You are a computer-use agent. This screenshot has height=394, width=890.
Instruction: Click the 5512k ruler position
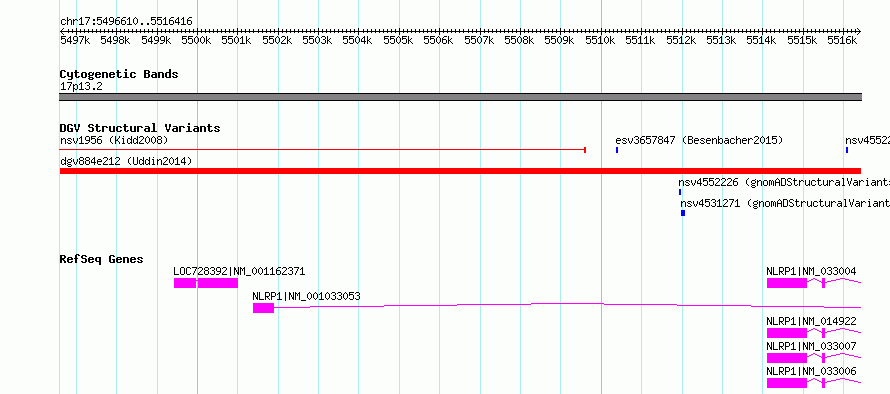pyautogui.click(x=681, y=40)
